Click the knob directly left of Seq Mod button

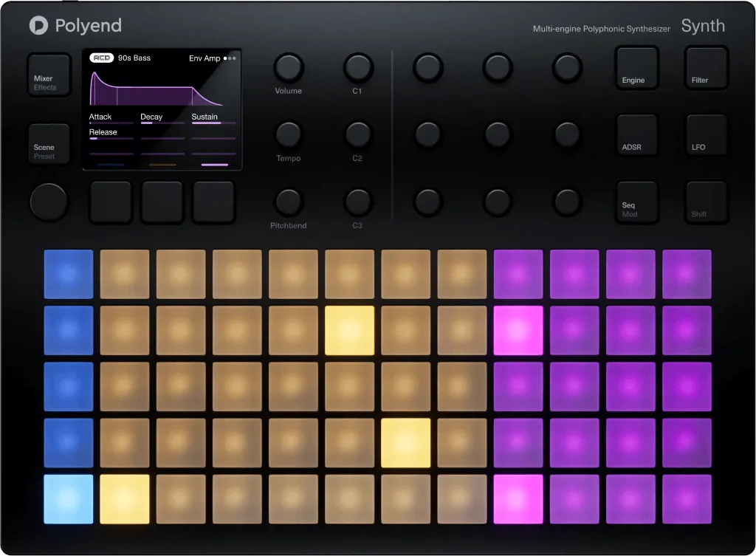567,202
